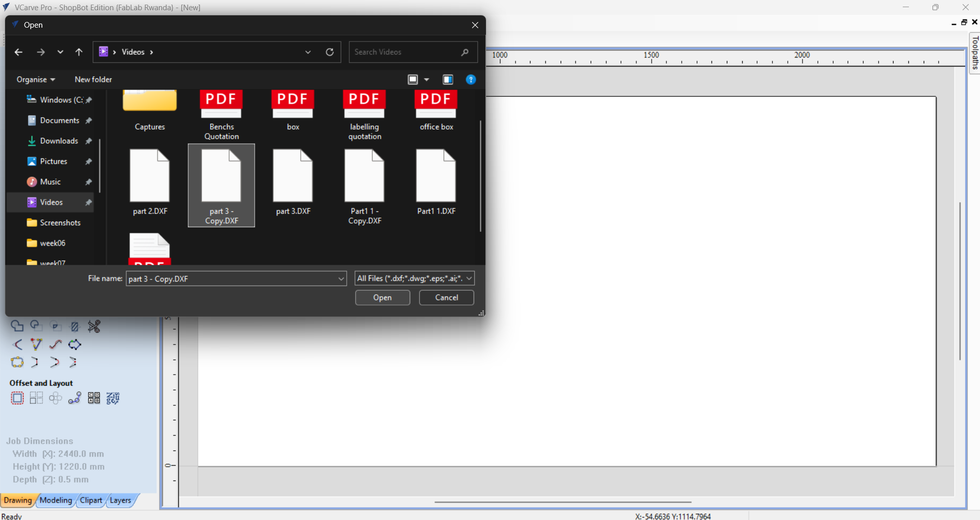Switch to the Clipart tab
Image resolution: width=980 pixels, height=520 pixels.
[91, 501]
